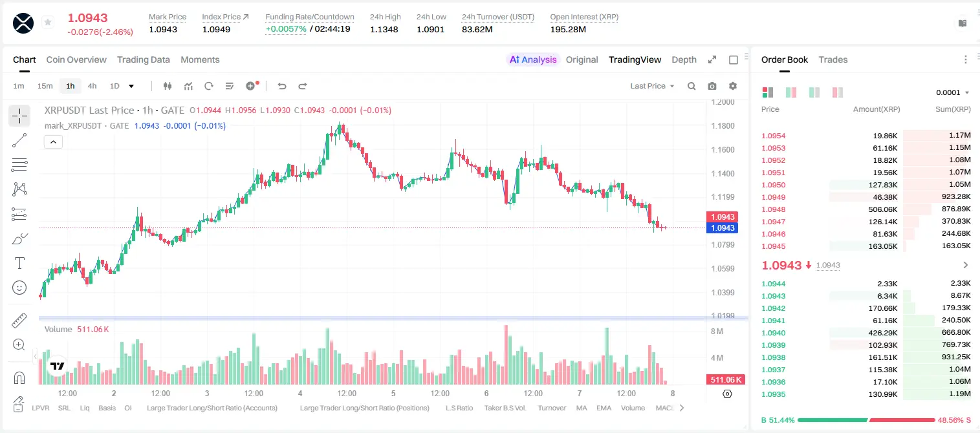The width and height of the screenshot is (980, 433).
Task: Collapse the chart legend with chevron
Action: click(x=53, y=142)
